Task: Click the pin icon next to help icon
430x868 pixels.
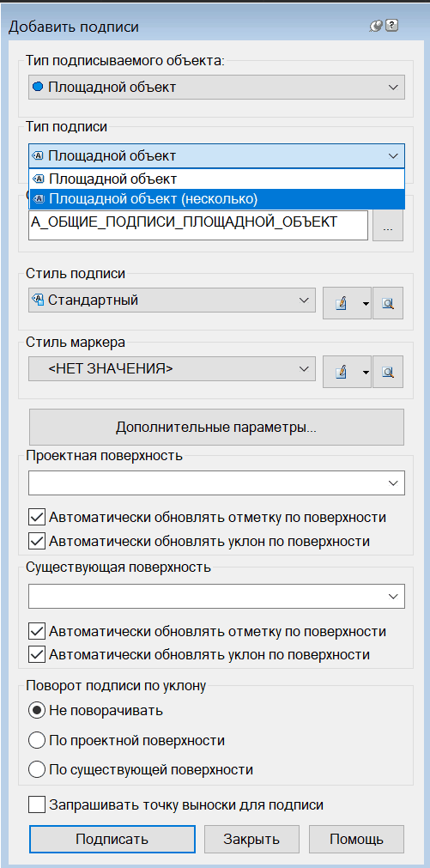Action: click(376, 26)
